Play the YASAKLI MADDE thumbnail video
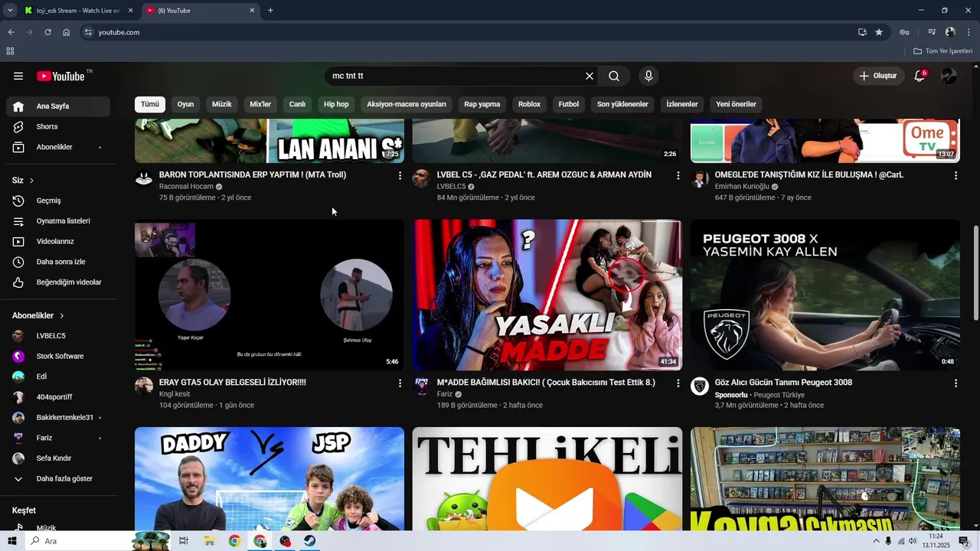This screenshot has width=980, height=551. click(547, 295)
